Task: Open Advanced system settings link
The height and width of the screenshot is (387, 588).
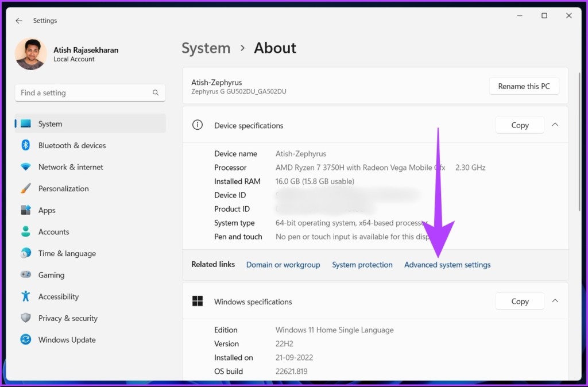Action: click(x=447, y=265)
